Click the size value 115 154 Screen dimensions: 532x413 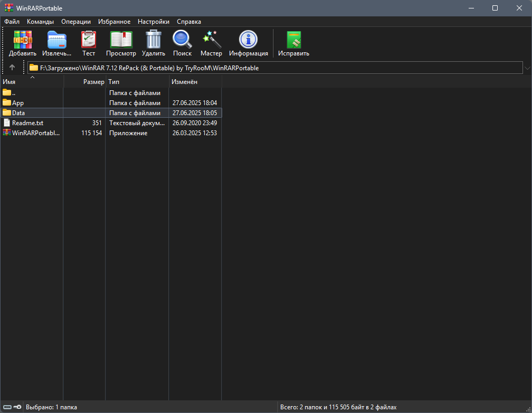92,133
